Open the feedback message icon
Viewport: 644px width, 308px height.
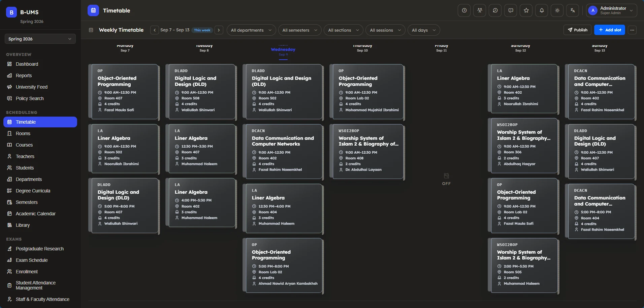tap(511, 10)
